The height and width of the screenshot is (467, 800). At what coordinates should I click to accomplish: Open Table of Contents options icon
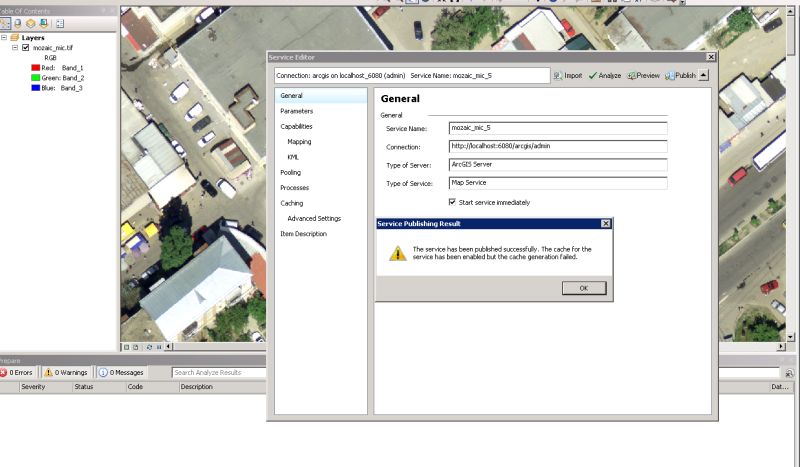point(60,23)
